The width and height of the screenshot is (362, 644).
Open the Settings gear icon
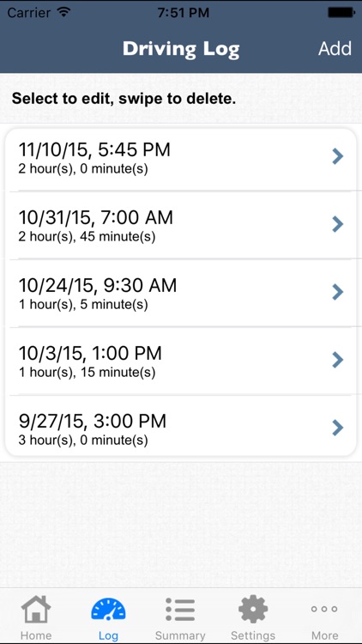coord(253,609)
